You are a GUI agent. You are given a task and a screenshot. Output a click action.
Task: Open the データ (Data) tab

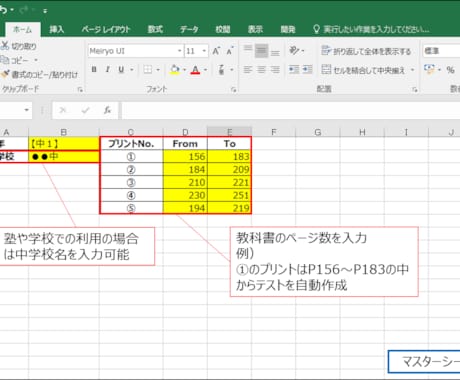pos(189,29)
